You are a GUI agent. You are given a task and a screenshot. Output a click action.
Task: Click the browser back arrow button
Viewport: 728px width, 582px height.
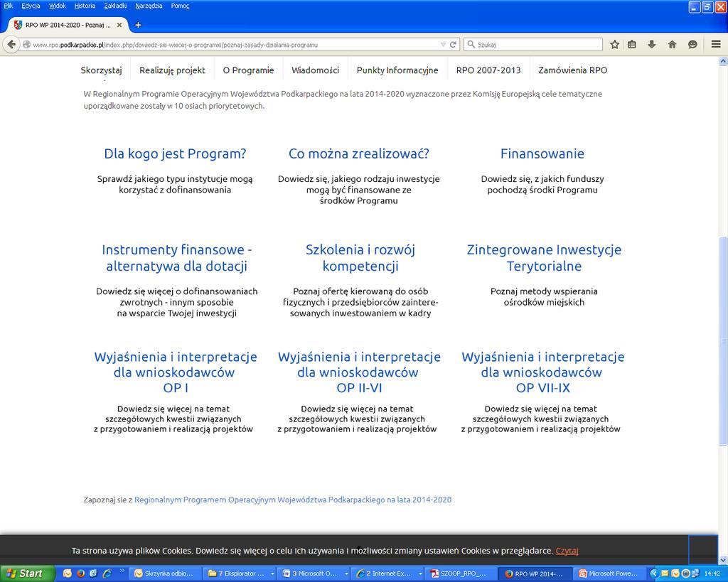click(11, 45)
